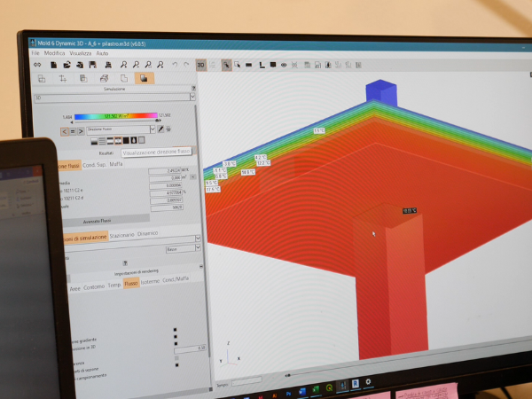The width and height of the screenshot is (532, 399).
Task: Select the highlighted pointer selection tool
Action: 226,65
